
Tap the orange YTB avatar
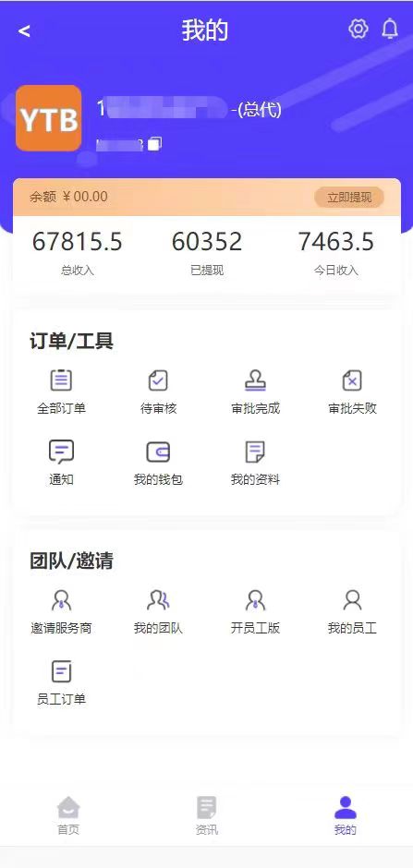[49, 118]
